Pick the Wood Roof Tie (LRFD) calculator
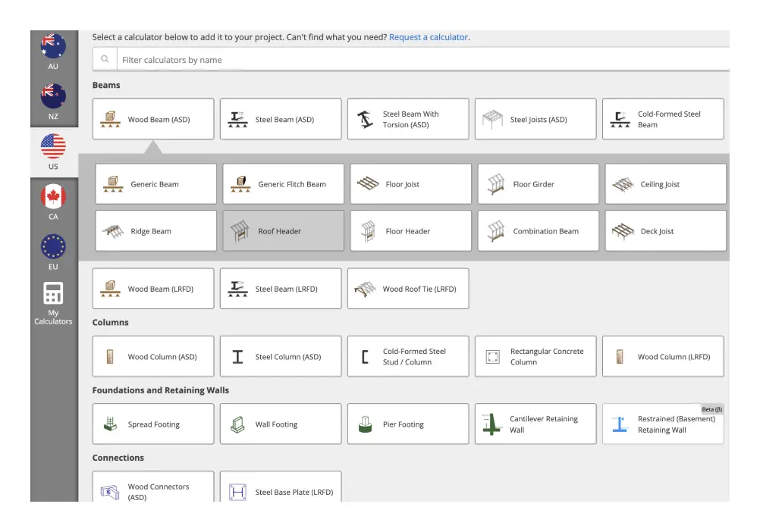 pyautogui.click(x=408, y=289)
